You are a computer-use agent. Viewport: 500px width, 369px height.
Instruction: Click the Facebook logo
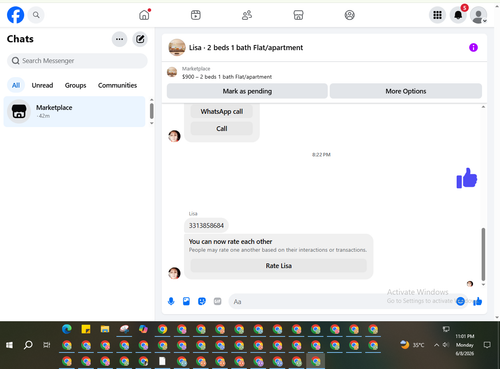(15, 15)
